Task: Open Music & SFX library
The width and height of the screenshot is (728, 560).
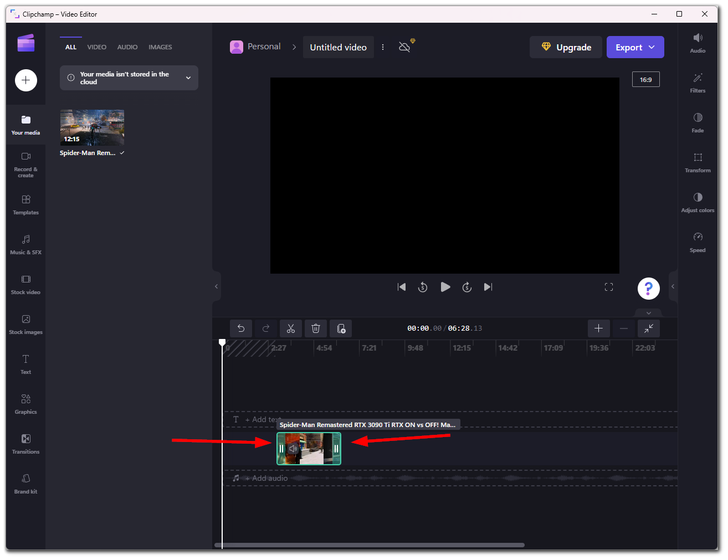Action: pos(25,244)
